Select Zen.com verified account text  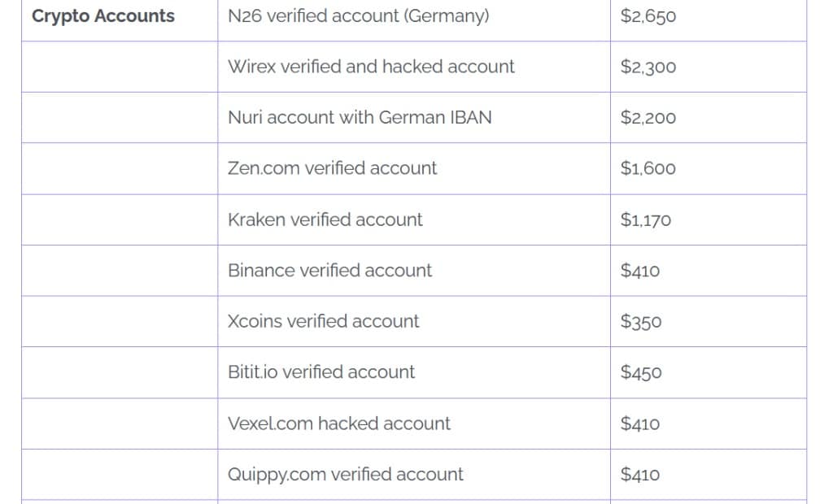[332, 167]
